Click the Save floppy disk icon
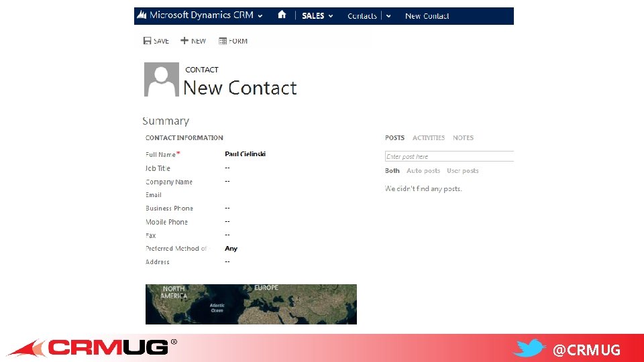Viewport: 644px width, 362px height. (x=147, y=41)
